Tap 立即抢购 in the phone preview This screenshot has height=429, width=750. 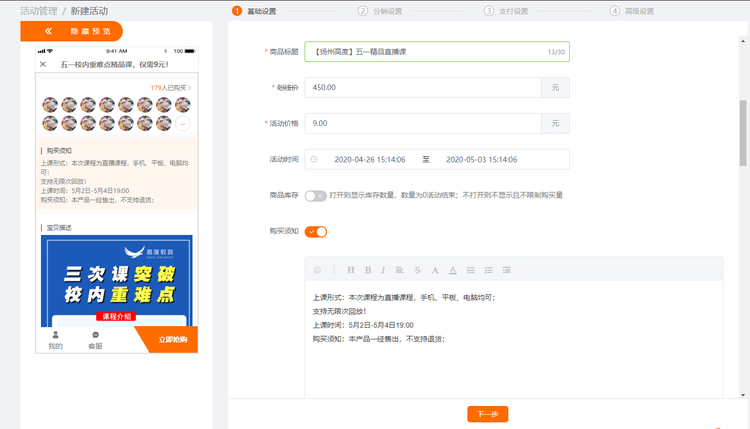(172, 340)
